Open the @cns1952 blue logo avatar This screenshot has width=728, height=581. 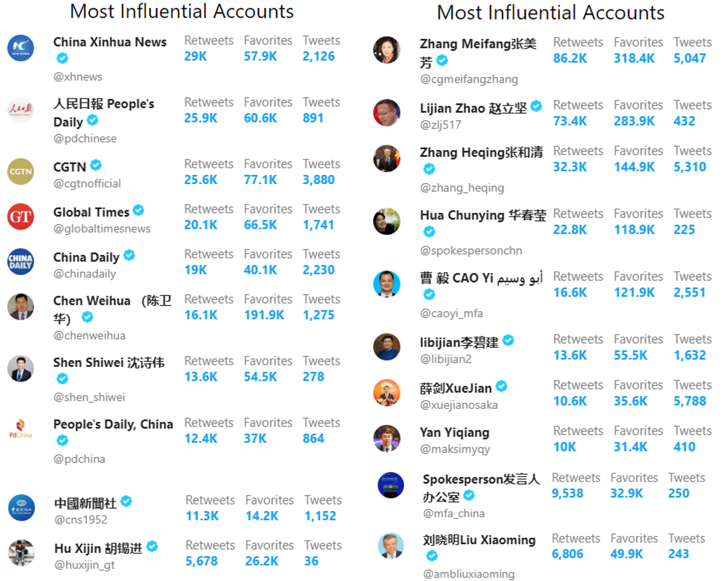[21, 508]
